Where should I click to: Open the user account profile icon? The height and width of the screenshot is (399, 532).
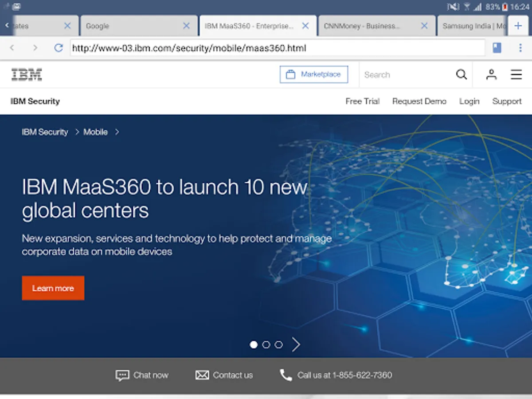(x=491, y=74)
